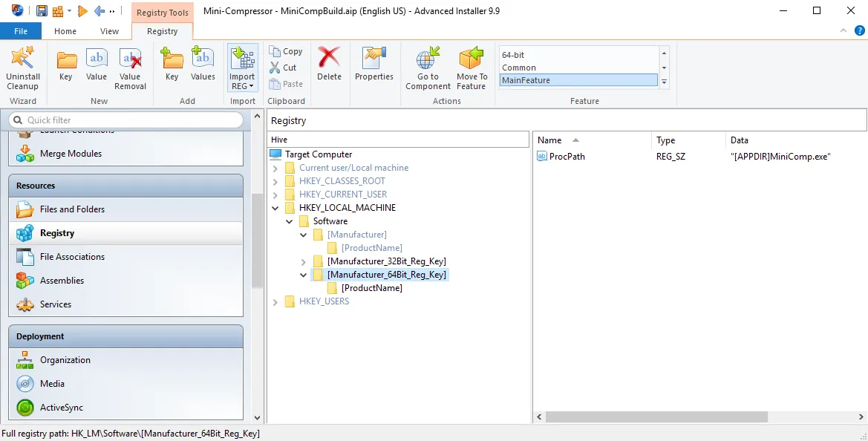
Task: Switch to the Home tab
Action: [x=65, y=31]
